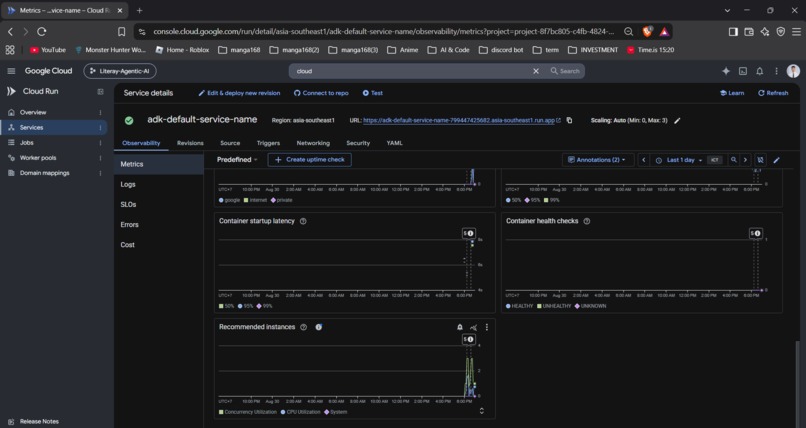The image size is (806, 428).
Task: Toggle the CPU Utilization legend series
Action: [x=300, y=412]
